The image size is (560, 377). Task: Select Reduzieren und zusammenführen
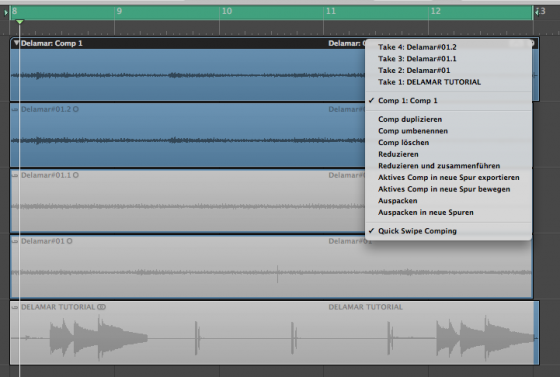(x=449, y=166)
